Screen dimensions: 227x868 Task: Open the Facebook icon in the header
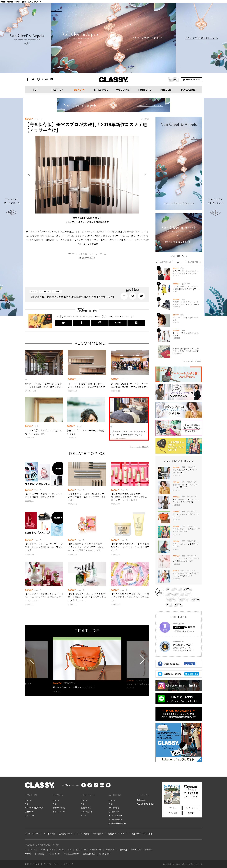(28, 79)
